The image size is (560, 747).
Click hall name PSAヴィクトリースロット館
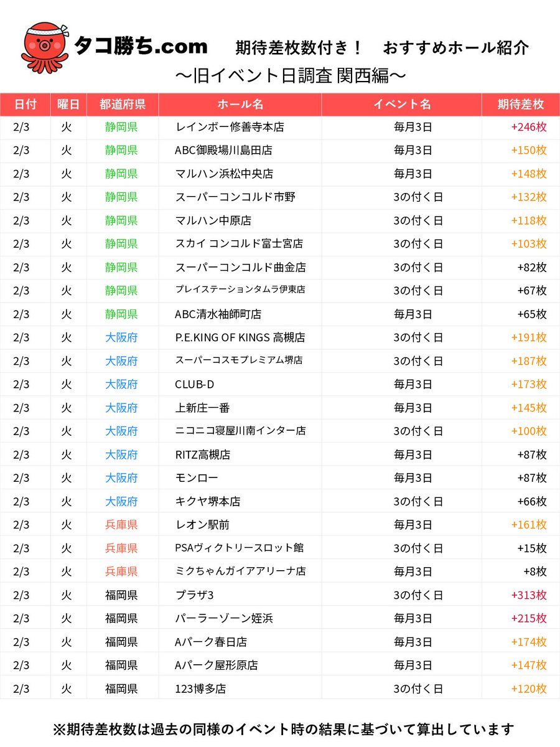(x=240, y=548)
